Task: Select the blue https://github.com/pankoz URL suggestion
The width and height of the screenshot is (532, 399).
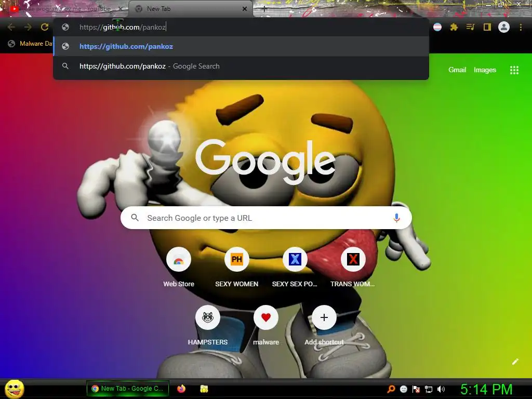Action: [241, 46]
